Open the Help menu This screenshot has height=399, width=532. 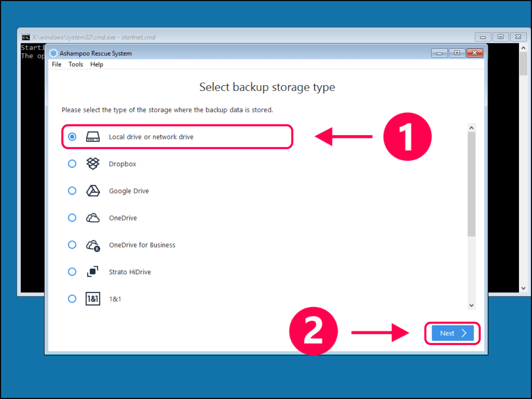(96, 64)
